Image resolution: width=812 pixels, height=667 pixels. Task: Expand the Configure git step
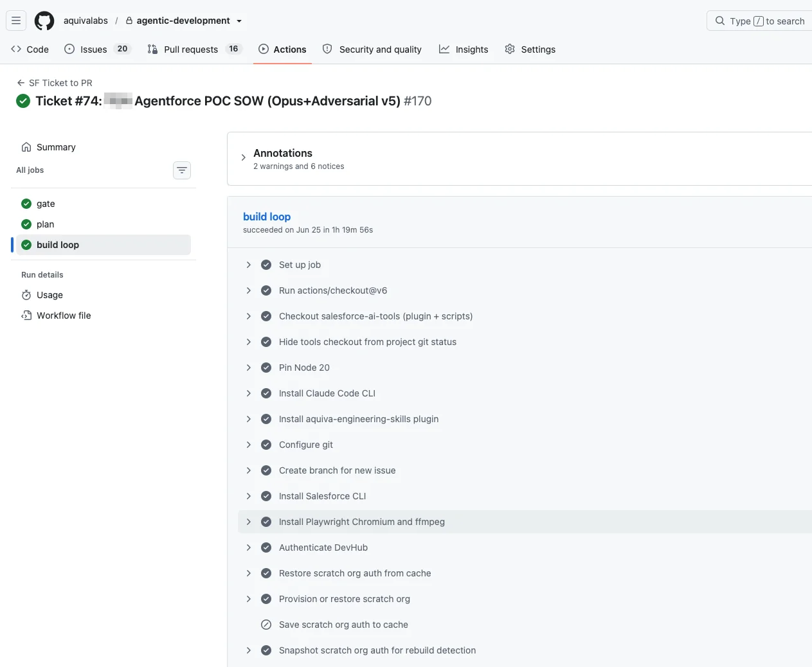[x=249, y=445]
